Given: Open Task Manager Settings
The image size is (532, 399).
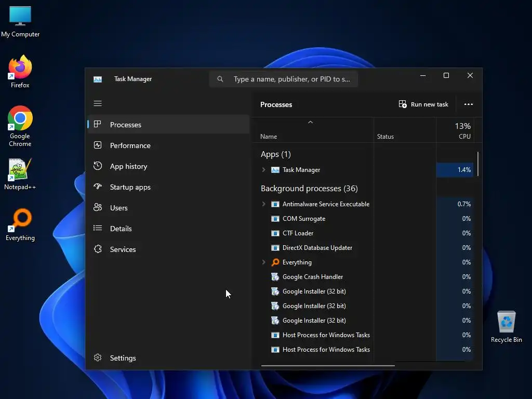Looking at the screenshot, I should click(x=169, y=357).
